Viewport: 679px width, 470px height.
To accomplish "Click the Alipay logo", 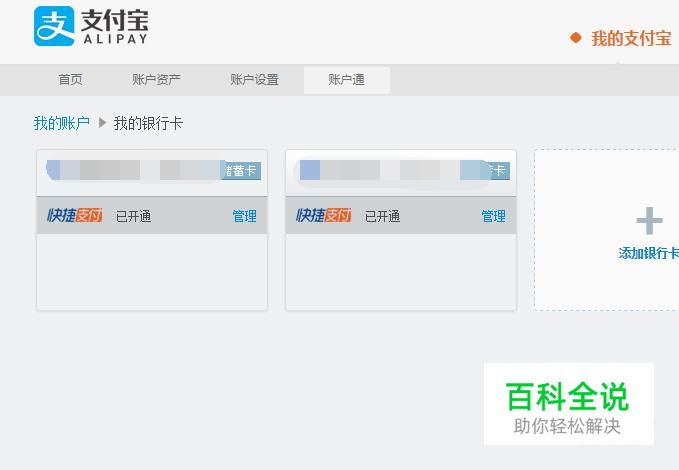I will click(91, 26).
